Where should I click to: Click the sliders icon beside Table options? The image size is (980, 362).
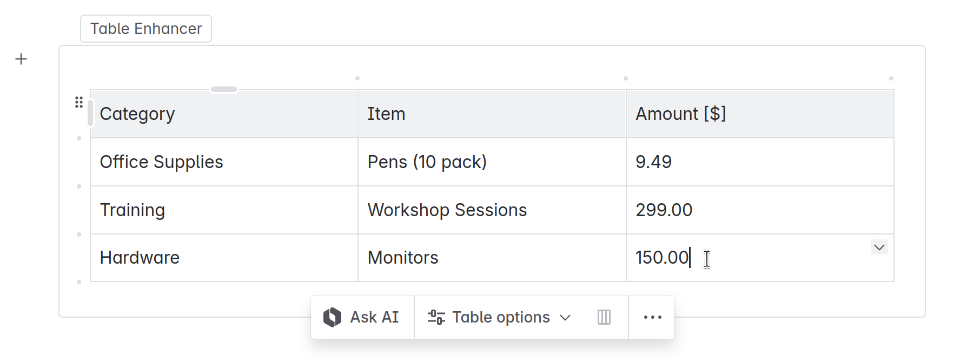[x=436, y=317]
